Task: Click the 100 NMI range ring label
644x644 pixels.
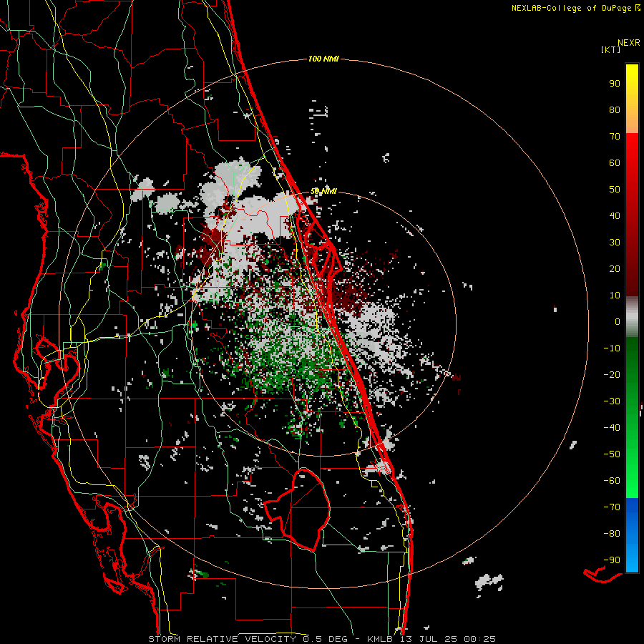Action: pos(323,59)
